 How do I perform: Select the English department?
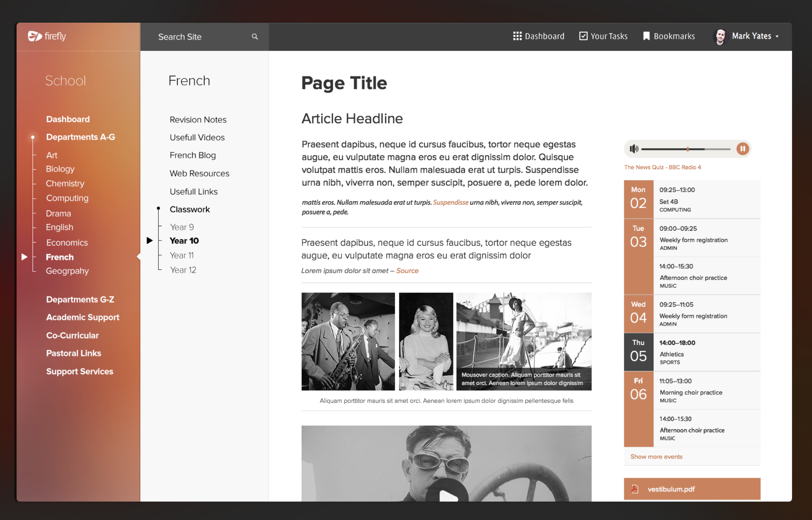59,227
